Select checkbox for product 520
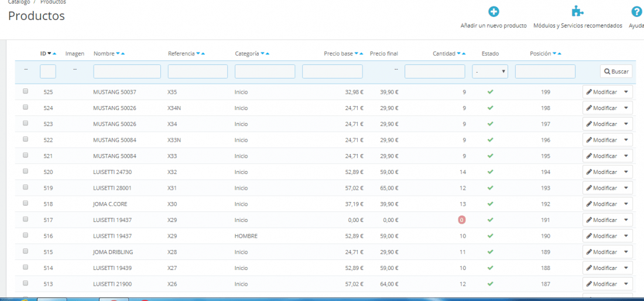 pos(25,171)
